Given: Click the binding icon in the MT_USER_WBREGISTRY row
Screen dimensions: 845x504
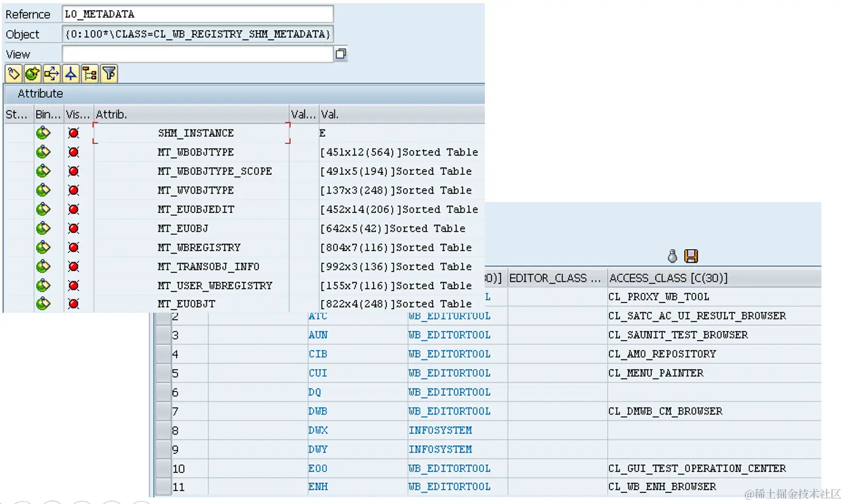Looking at the screenshot, I should (43, 285).
